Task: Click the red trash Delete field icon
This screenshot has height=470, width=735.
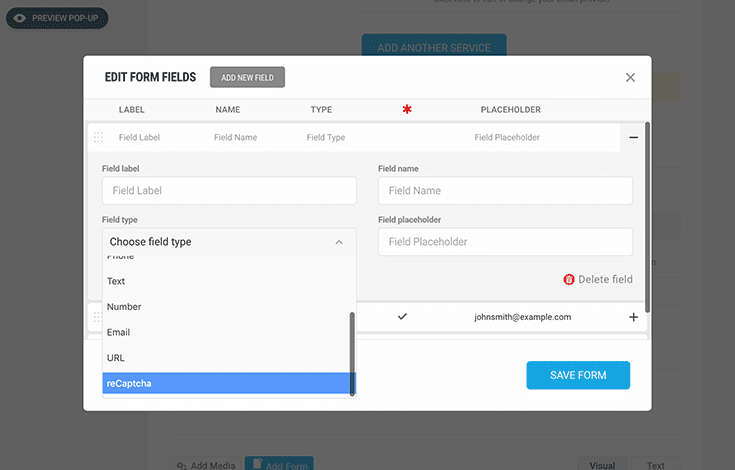Action: [x=569, y=280]
